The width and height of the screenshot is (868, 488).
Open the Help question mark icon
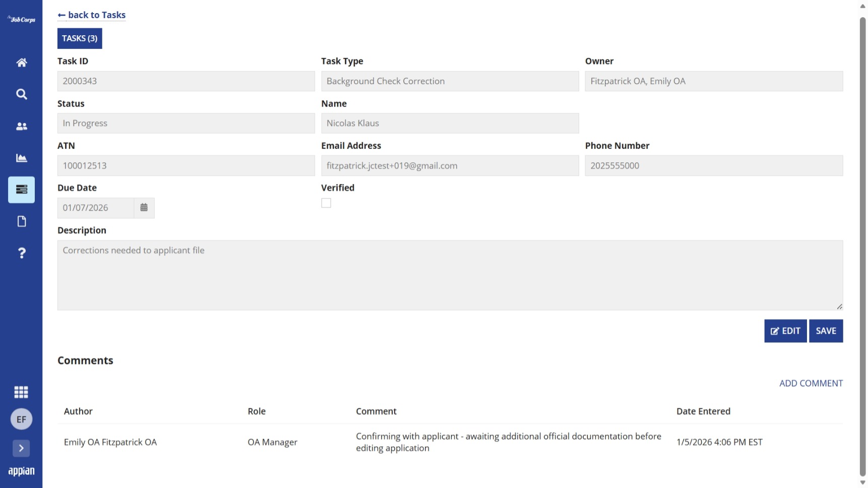click(21, 253)
